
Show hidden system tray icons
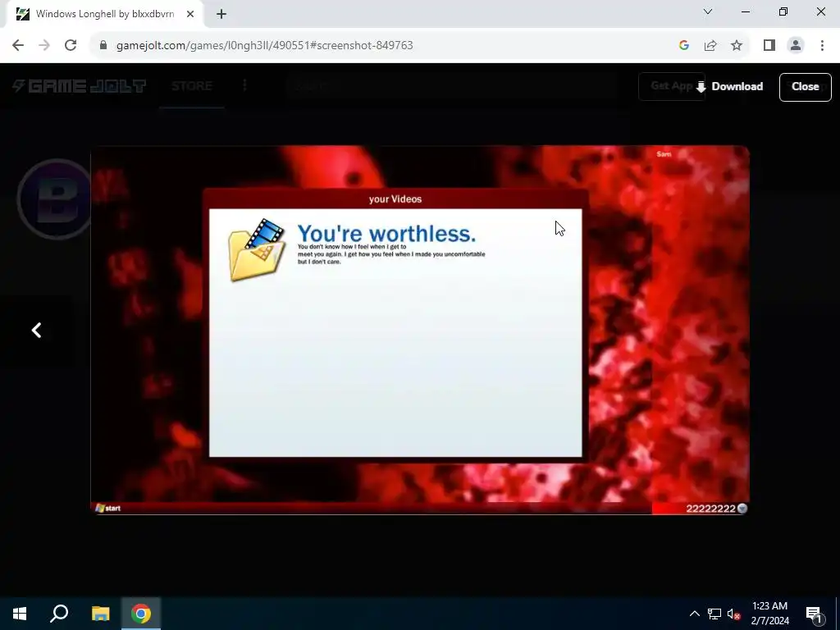(x=694, y=614)
